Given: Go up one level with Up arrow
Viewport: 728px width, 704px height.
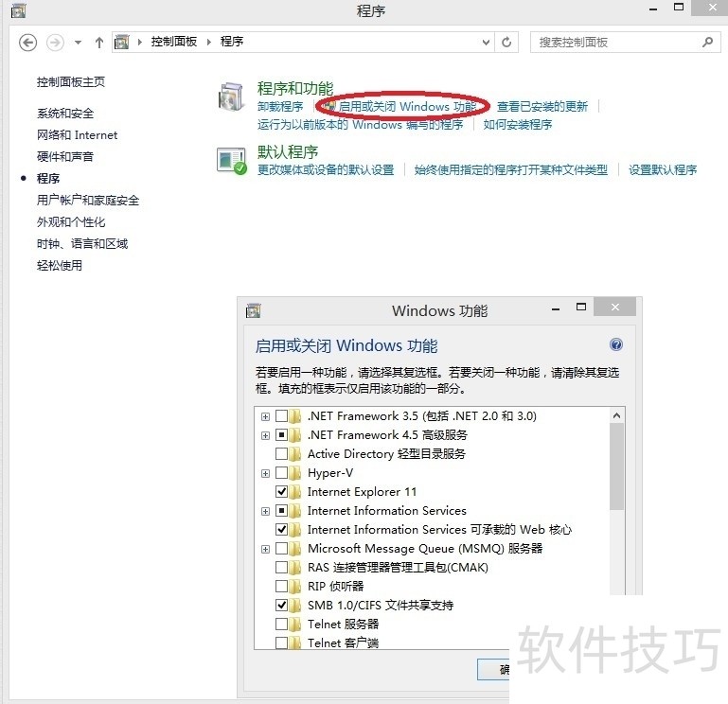Looking at the screenshot, I should pyautogui.click(x=98, y=43).
